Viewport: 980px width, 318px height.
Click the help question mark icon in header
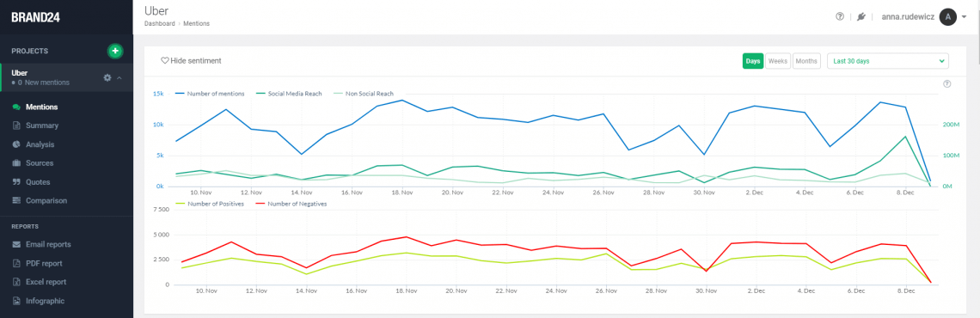(x=840, y=17)
